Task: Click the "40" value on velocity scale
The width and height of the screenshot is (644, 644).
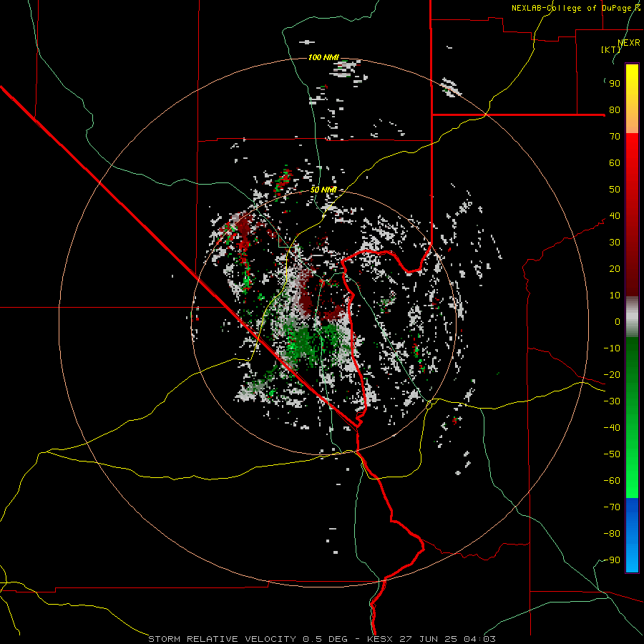Action: click(x=615, y=216)
